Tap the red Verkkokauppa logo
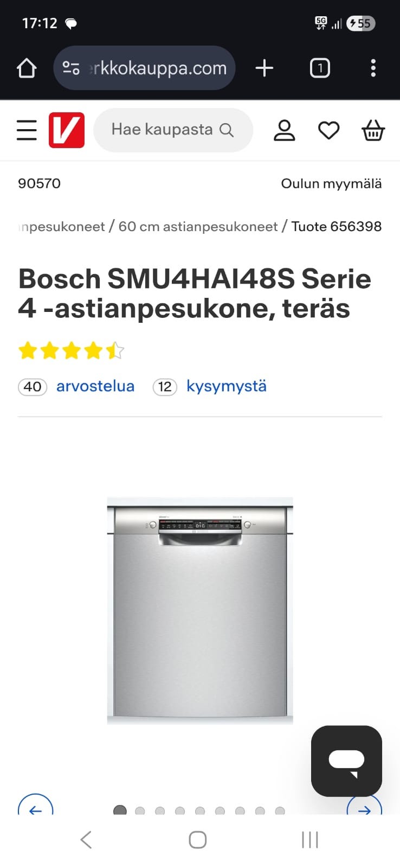This screenshot has height=868, width=400. [67, 130]
